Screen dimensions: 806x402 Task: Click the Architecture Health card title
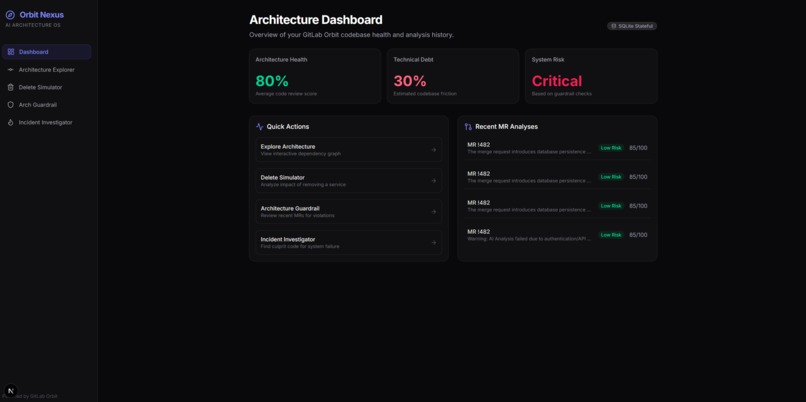281,60
